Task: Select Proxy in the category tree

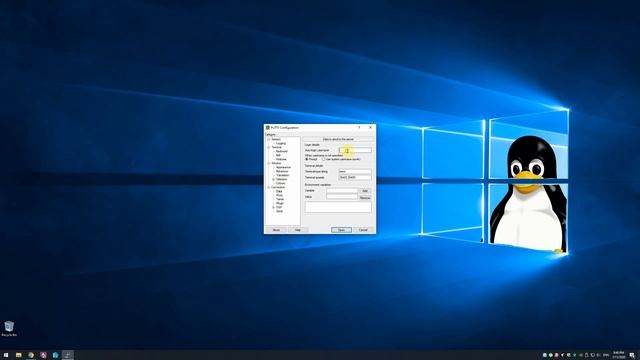Action: 279,195
